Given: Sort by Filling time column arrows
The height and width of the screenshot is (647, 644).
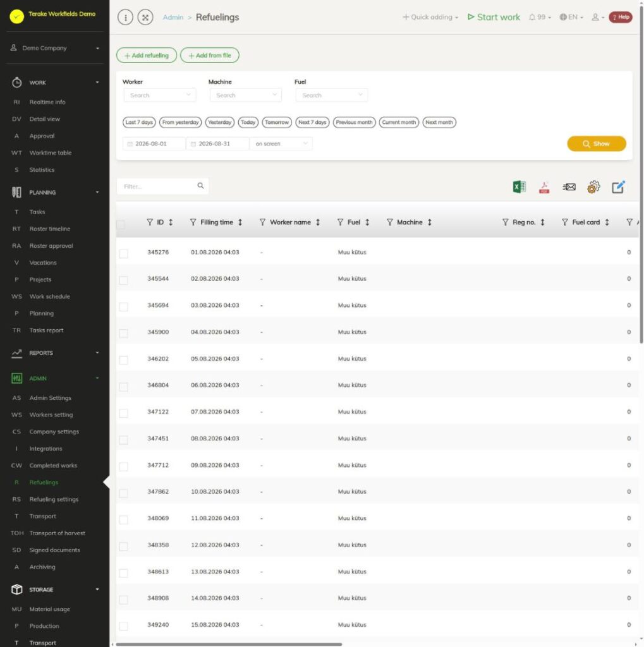Looking at the screenshot, I should pos(240,222).
